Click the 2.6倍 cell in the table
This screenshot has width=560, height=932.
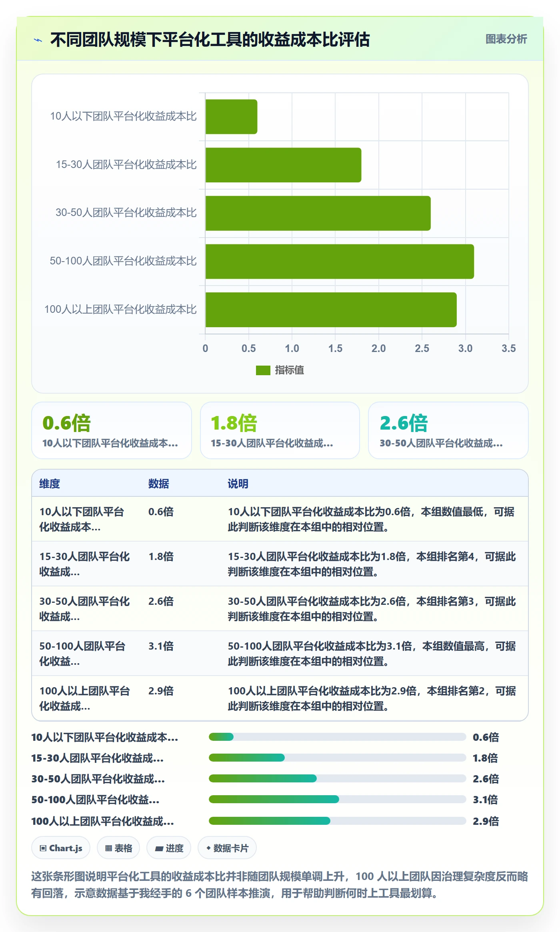(x=161, y=601)
